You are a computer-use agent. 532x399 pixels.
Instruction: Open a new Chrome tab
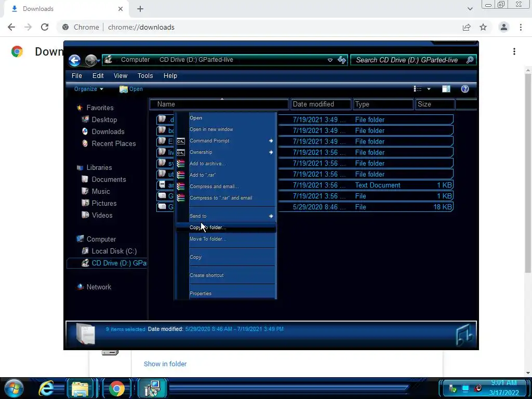coord(140,9)
